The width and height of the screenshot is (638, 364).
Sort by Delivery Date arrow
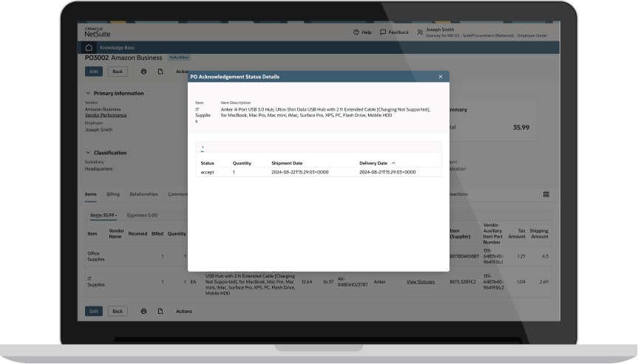pyautogui.click(x=393, y=163)
